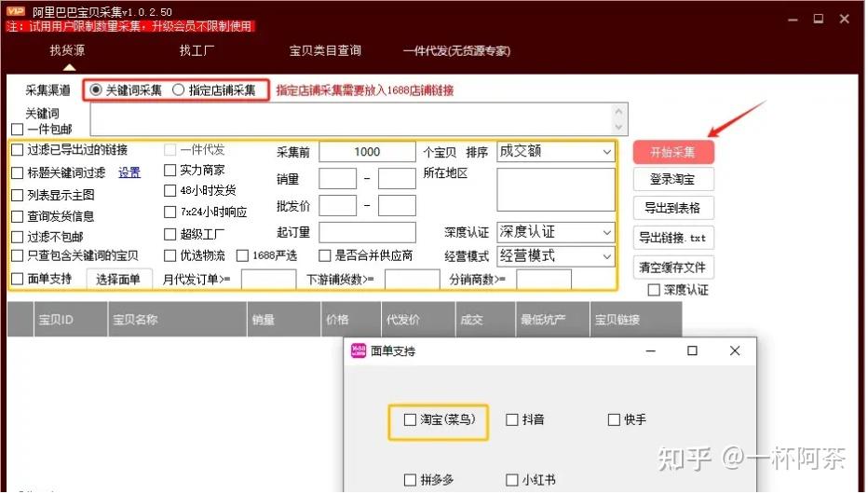This screenshot has width=868, height=494.
Task: Close the 面单支持 dialog
Action: [735, 350]
